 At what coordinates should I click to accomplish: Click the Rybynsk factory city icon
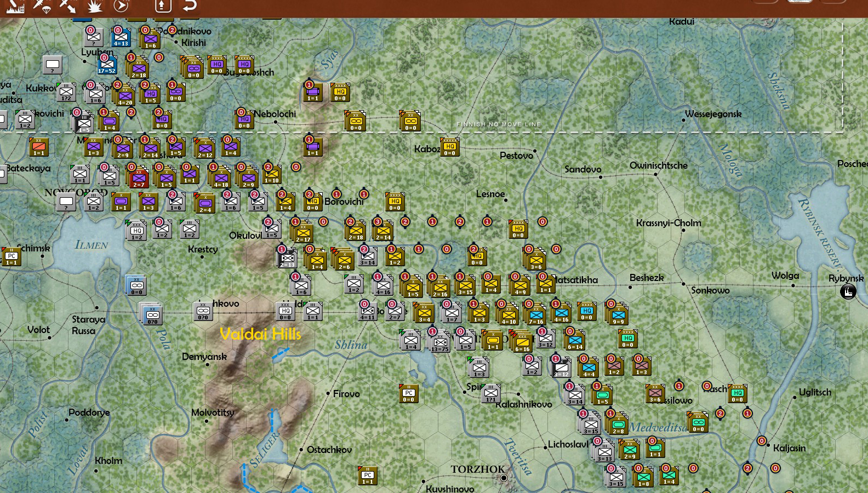(848, 291)
